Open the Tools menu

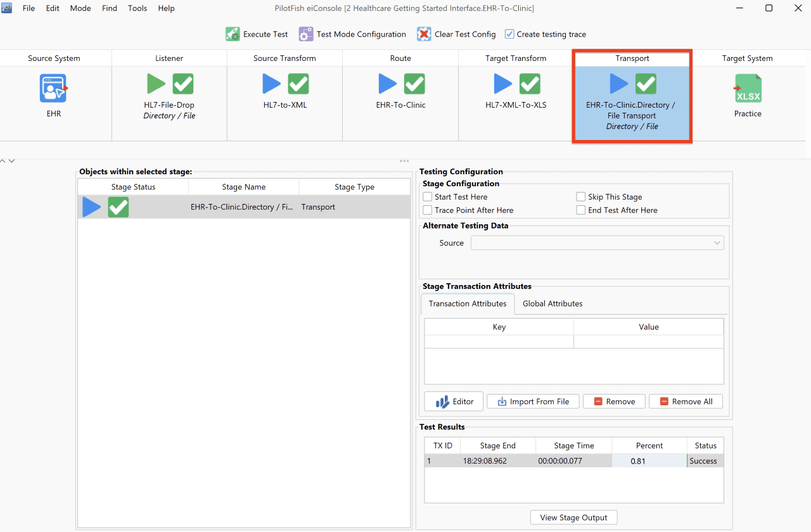[137, 8]
